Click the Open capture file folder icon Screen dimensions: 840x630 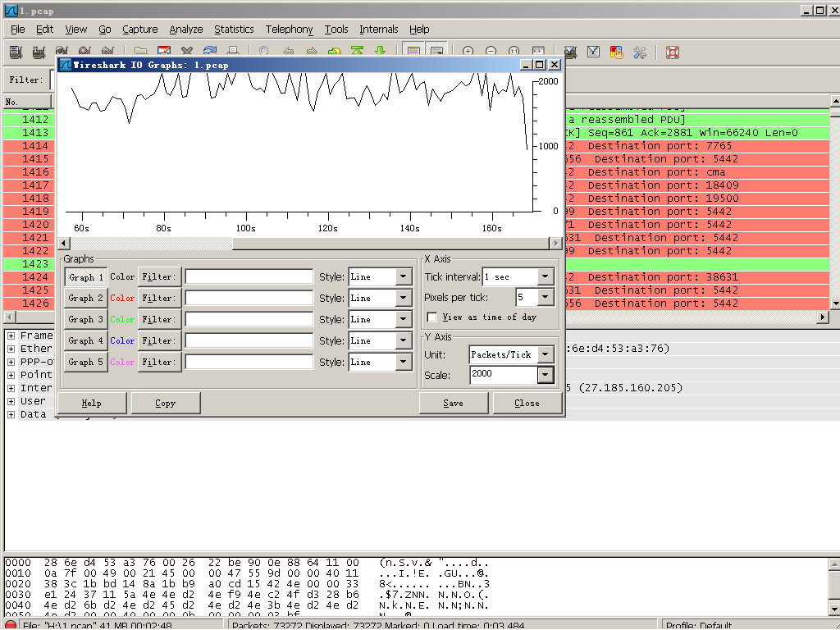(140, 52)
